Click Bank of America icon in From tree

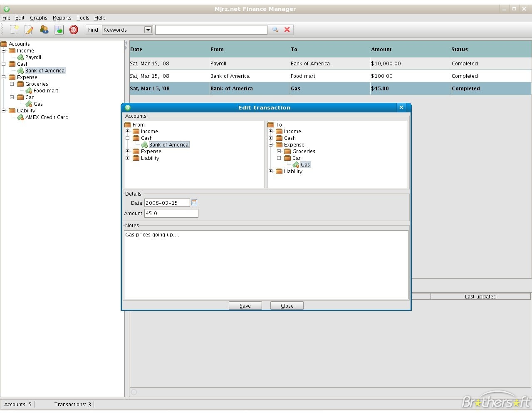click(x=144, y=144)
